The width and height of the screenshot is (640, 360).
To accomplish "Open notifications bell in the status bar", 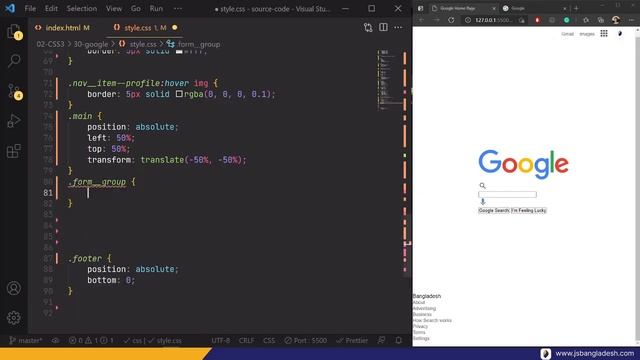I will click(398, 340).
